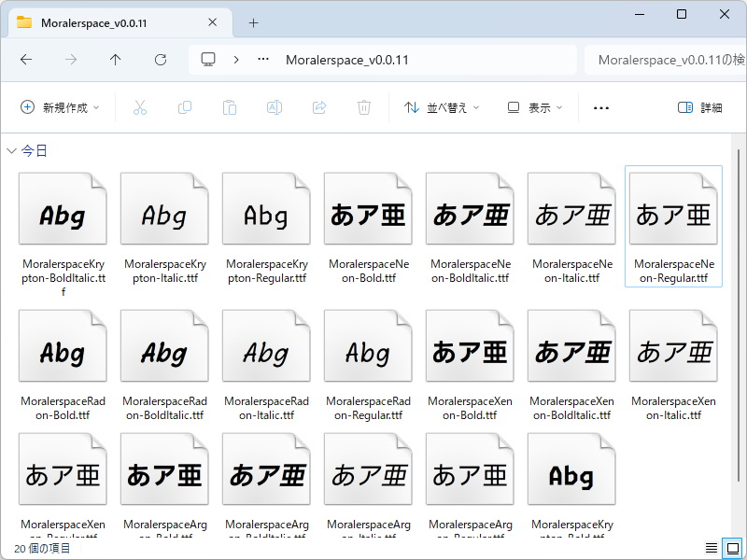Click the Delete (trash) icon
The height and width of the screenshot is (560, 747).
coord(364,107)
